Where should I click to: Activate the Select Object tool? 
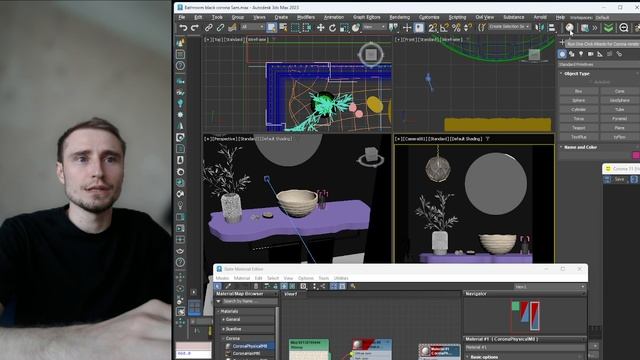click(x=271, y=28)
